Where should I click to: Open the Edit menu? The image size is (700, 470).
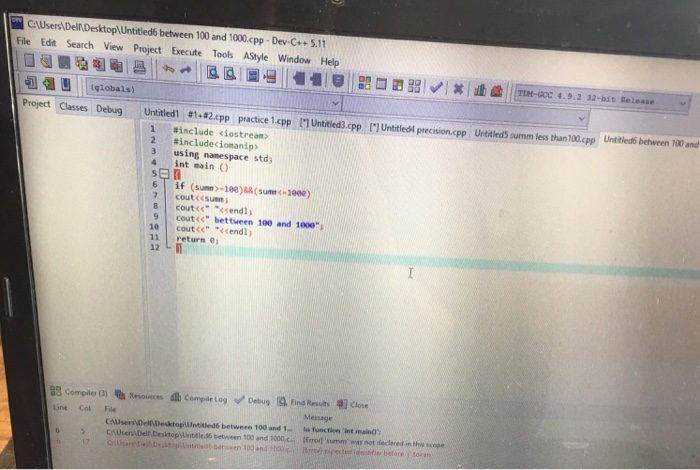coord(48,43)
